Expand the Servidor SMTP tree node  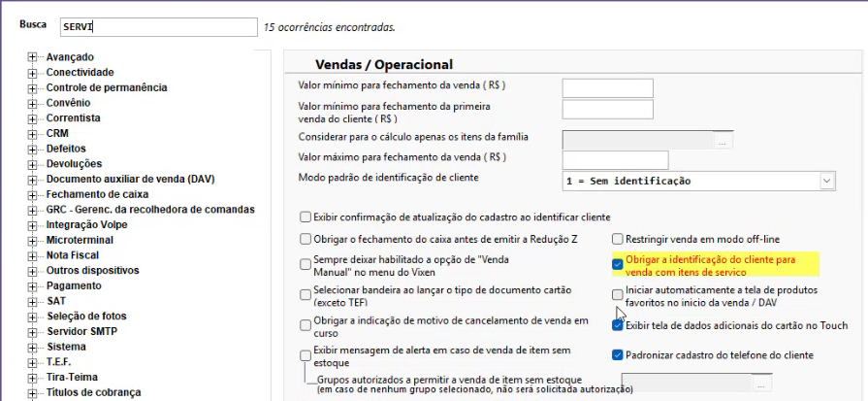[32, 331]
